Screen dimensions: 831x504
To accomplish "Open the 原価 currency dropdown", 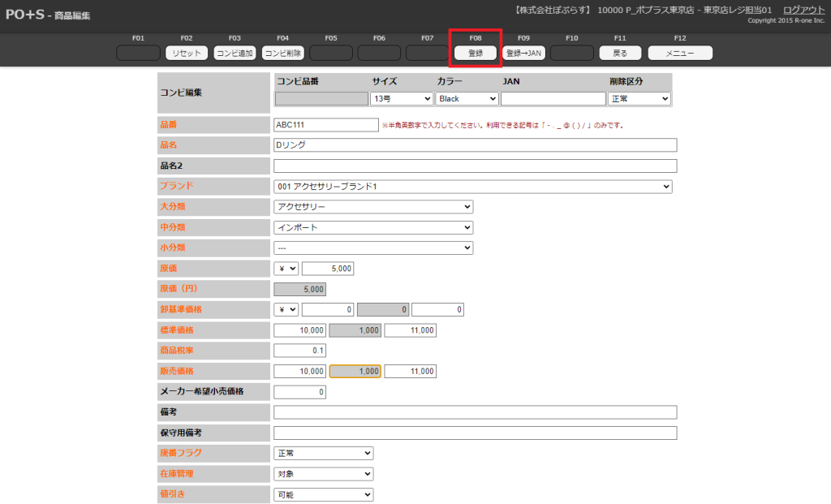I will point(286,268).
